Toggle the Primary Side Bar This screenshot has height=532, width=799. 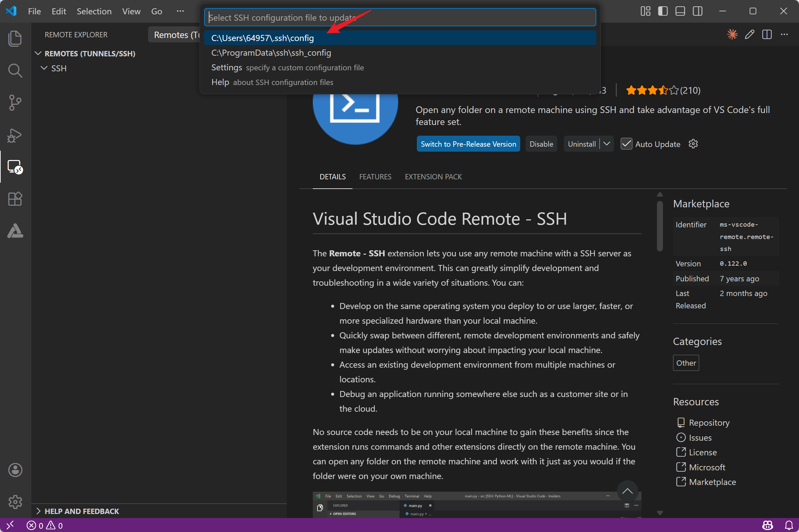[x=663, y=11]
